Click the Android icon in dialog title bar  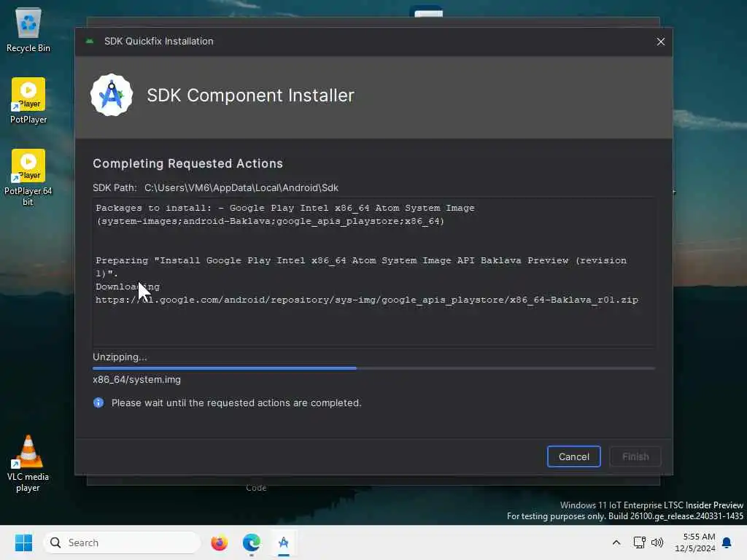tap(90, 41)
